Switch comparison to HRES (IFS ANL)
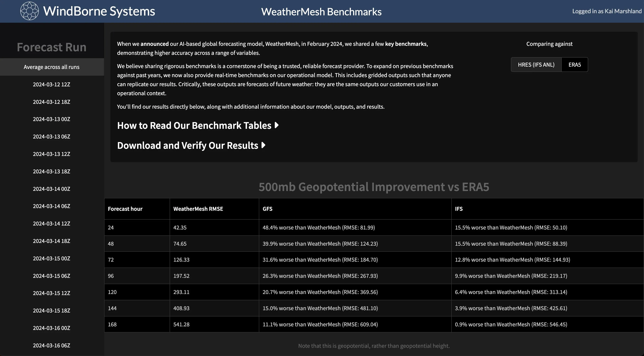 coord(536,65)
